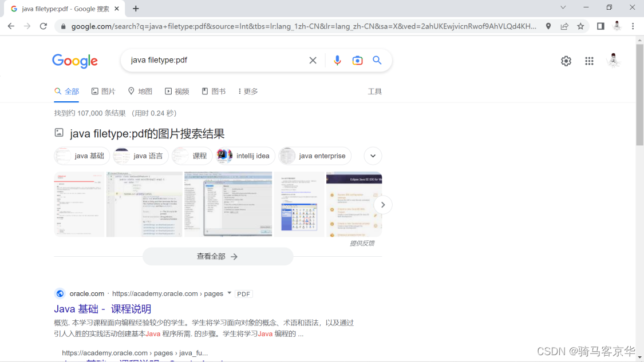
Task: Click the Google logo
Action: 75,61
